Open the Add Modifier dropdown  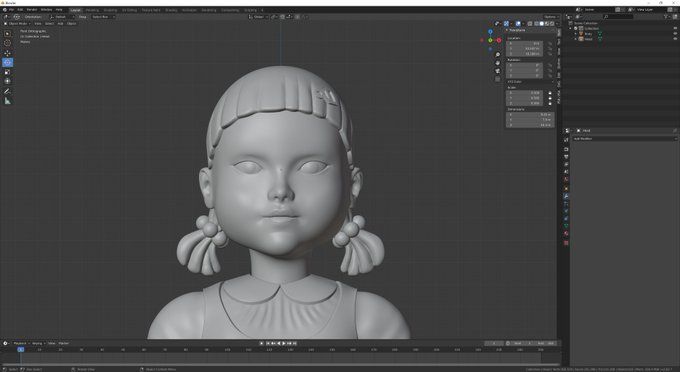point(624,139)
